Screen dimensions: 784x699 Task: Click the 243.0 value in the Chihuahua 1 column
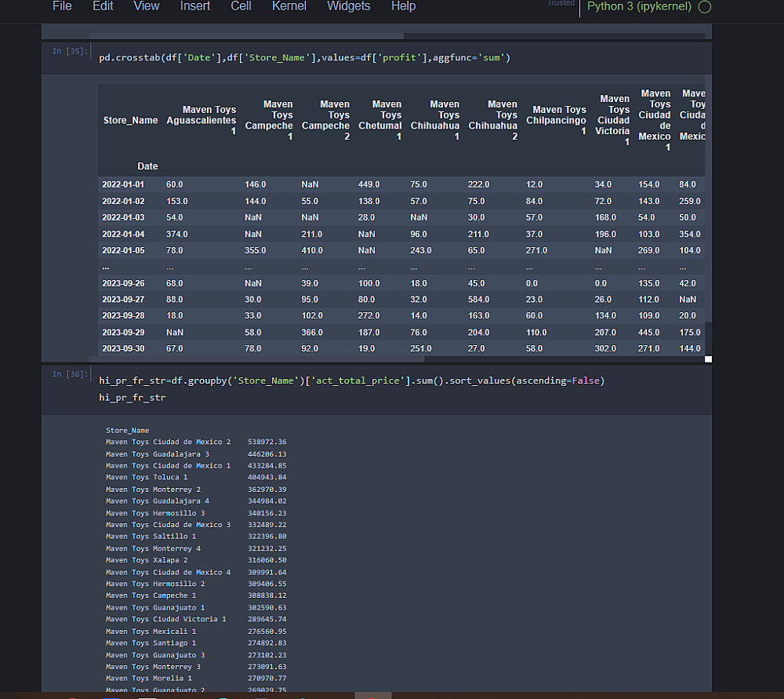421,250
